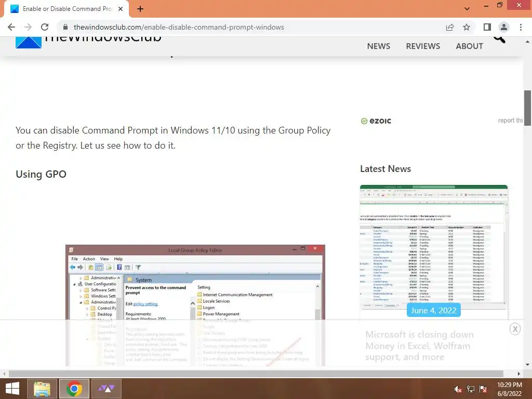Select the Enable or Disable Command Prompt tab

(66, 9)
